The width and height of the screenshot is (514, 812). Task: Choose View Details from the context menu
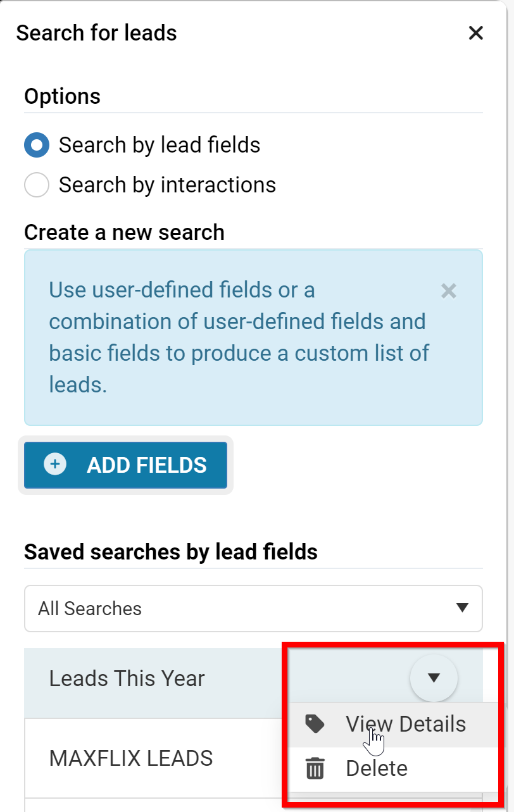click(x=406, y=723)
